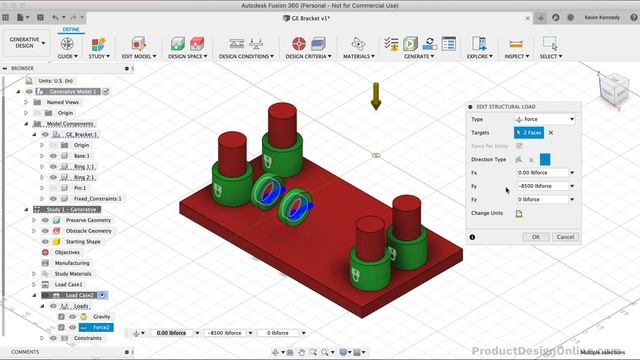Open the Study Materials atom icon
This screenshot has height=360, width=640.
[358, 44]
